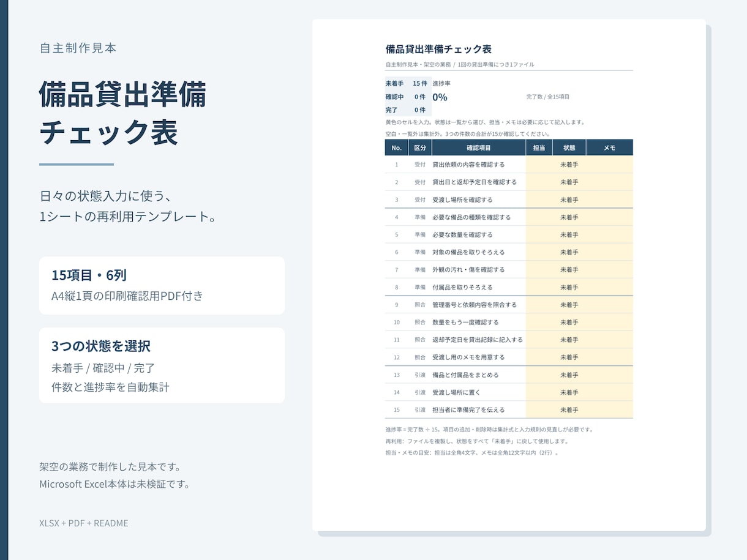Image resolution: width=747 pixels, height=560 pixels.
Task: Select the line '1シートの再利用テンプレート。'
Action: click(128, 217)
